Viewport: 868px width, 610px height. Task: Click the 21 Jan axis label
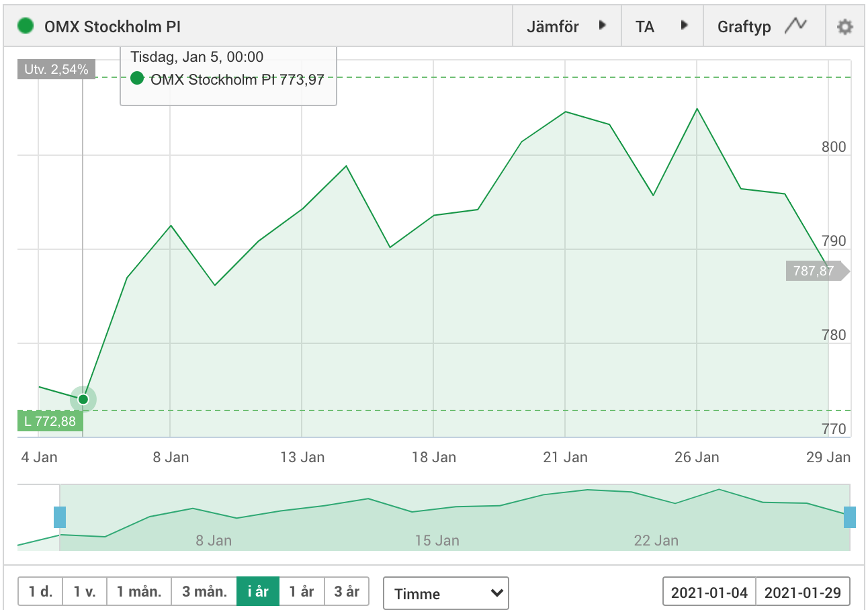tap(566, 457)
